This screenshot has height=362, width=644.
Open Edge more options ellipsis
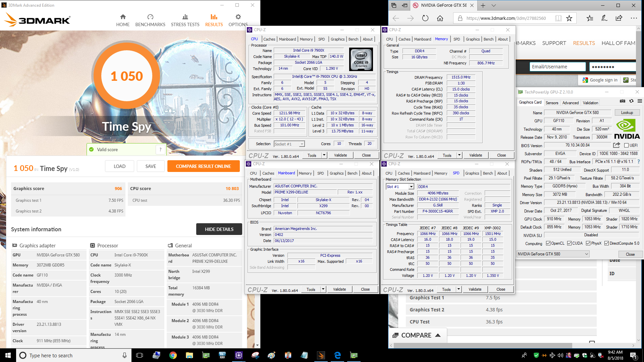tap(634, 18)
